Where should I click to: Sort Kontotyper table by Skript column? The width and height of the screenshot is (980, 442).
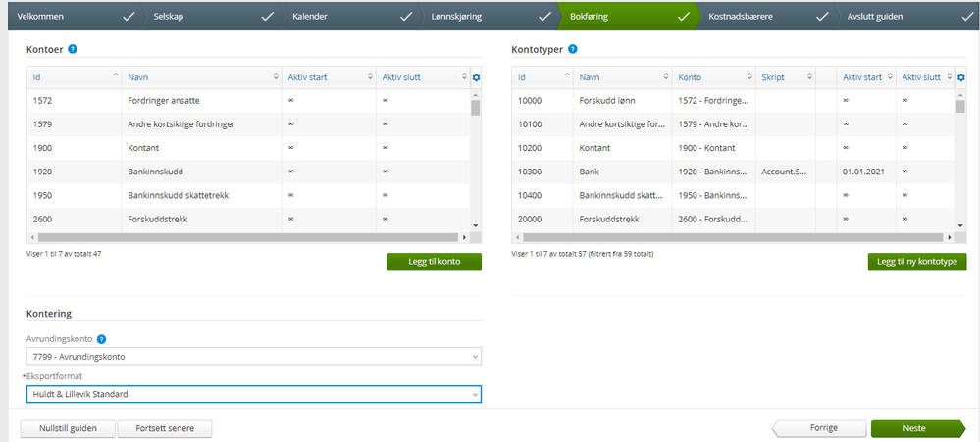786,77
